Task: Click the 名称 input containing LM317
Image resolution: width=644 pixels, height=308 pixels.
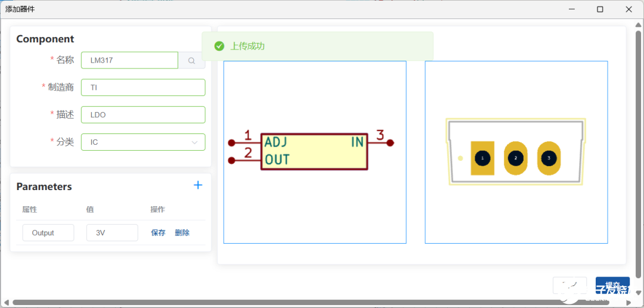Action: pos(129,60)
